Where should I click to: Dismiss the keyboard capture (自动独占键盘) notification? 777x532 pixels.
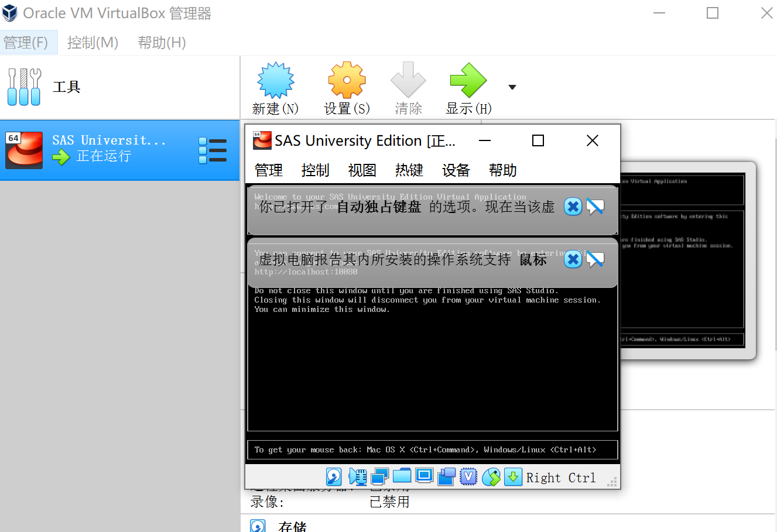click(573, 207)
